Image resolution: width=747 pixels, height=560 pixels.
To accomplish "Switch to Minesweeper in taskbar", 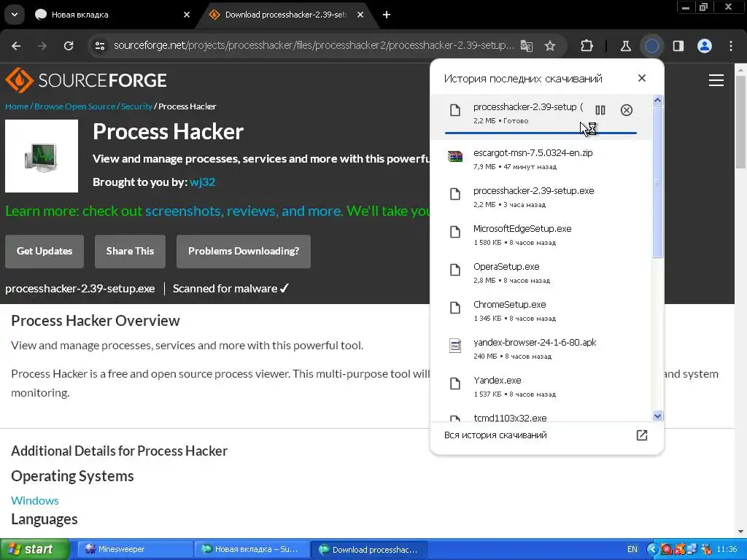I will tap(135, 549).
